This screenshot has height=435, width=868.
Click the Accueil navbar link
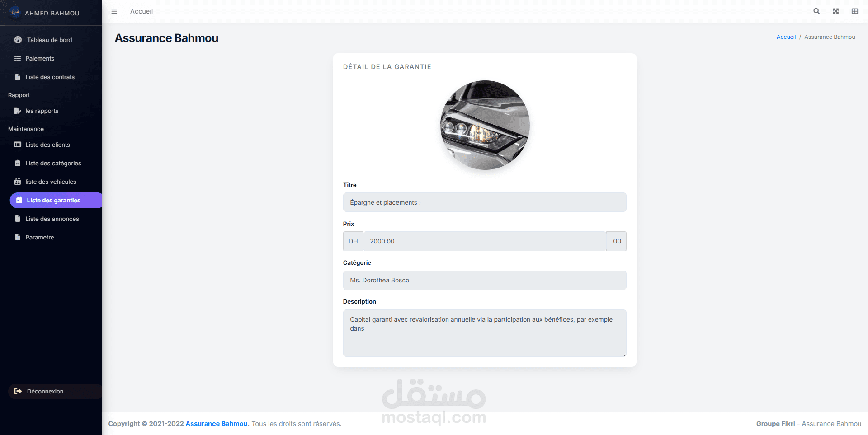tap(142, 11)
